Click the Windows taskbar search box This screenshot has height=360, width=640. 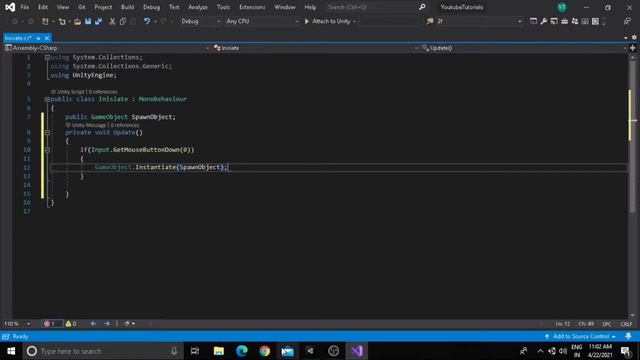coord(103,351)
